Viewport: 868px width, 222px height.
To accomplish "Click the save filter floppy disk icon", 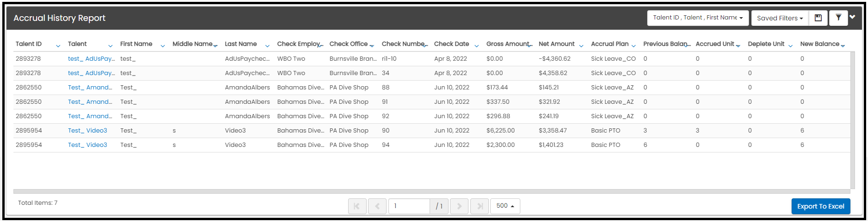I will pyautogui.click(x=818, y=18).
